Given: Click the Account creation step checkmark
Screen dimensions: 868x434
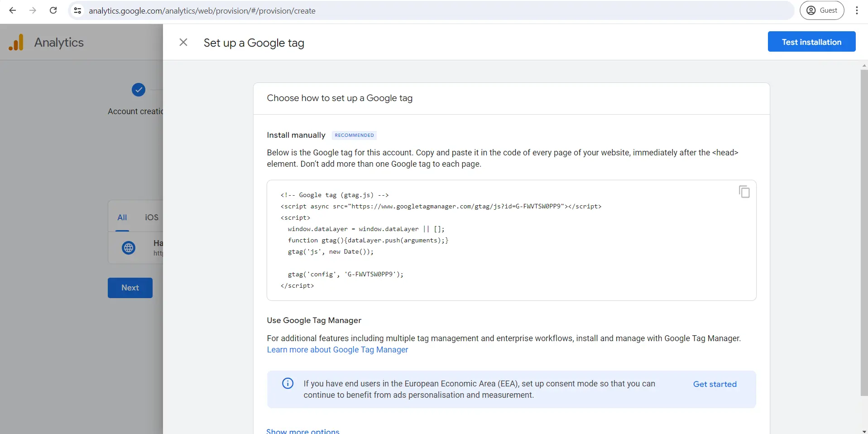Looking at the screenshot, I should click(138, 90).
